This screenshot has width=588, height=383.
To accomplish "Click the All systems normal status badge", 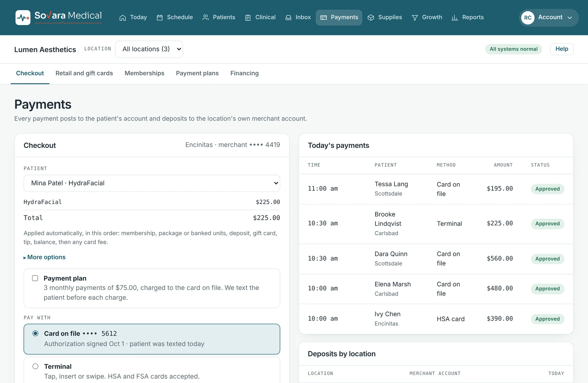I will point(513,49).
